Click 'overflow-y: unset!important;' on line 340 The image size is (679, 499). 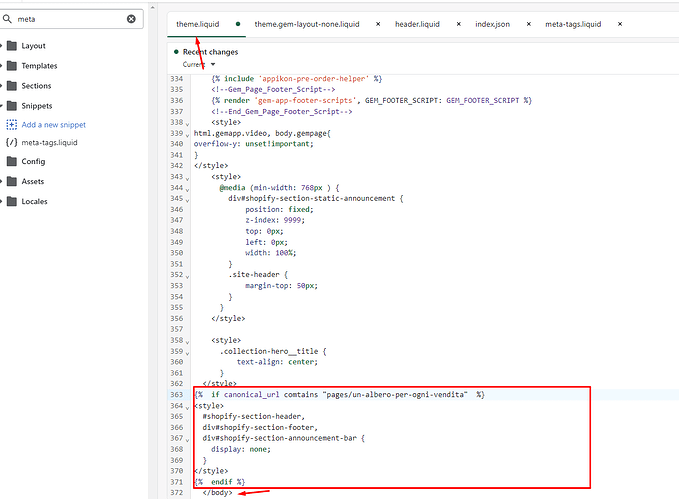point(253,144)
